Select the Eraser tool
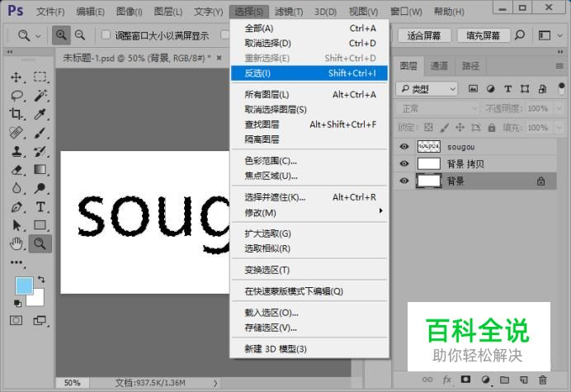The image size is (571, 392). tap(16, 170)
